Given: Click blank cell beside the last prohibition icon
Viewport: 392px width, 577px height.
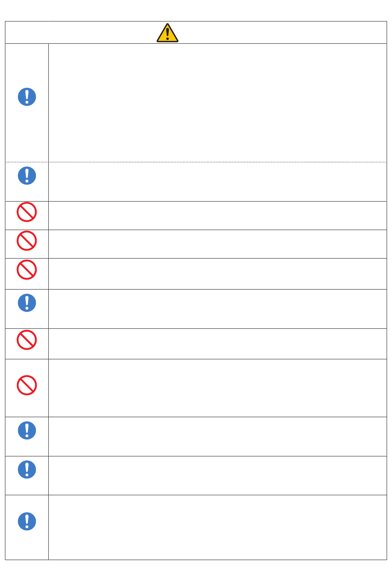Looking at the screenshot, I should coord(217,388).
